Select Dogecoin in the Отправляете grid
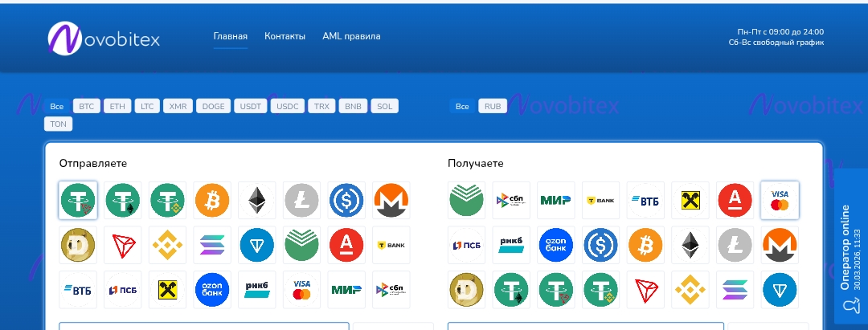The height and width of the screenshot is (330, 868). [x=78, y=245]
